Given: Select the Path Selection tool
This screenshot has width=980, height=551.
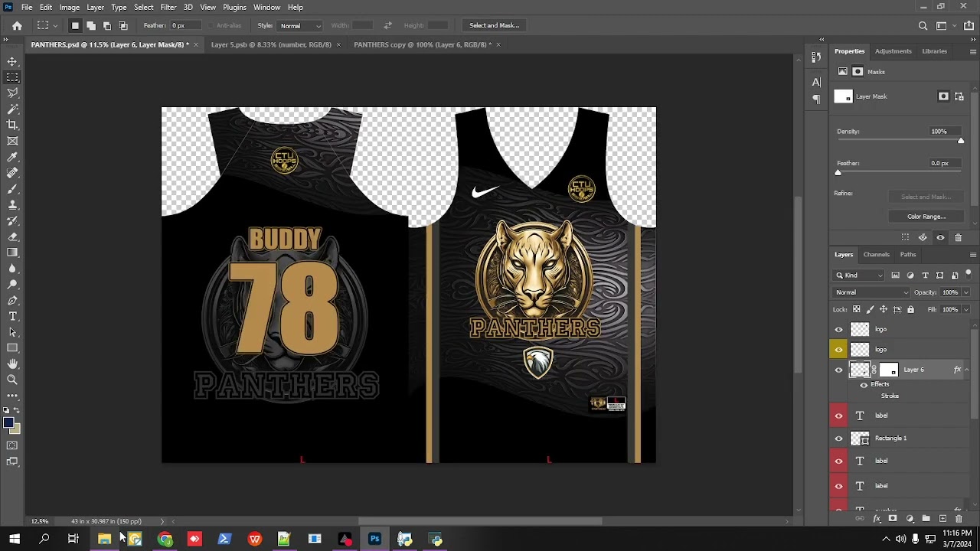Looking at the screenshot, I should click(12, 332).
